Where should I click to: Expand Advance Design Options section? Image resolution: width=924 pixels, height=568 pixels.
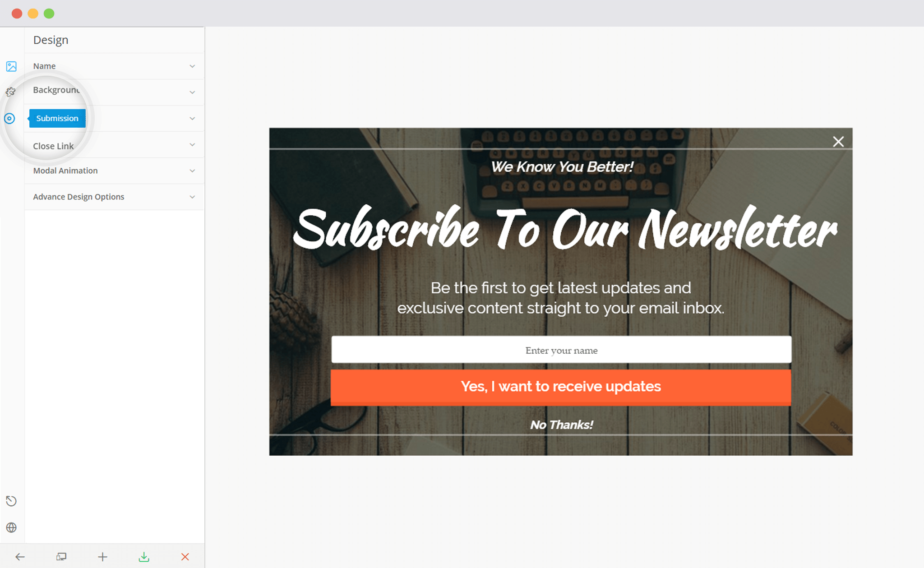114,197
